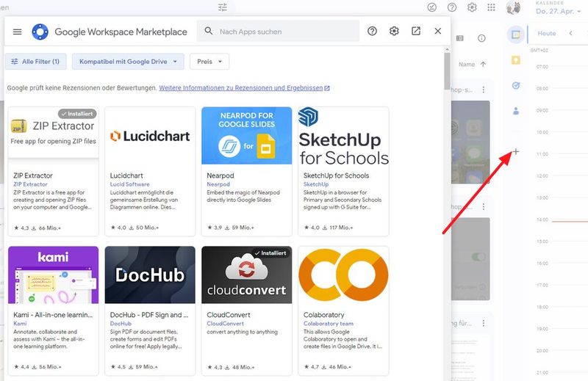Click the Marketplace vertical scrollbar thumb
Image resolution: width=588 pixels, height=381 pixels.
coord(447,71)
